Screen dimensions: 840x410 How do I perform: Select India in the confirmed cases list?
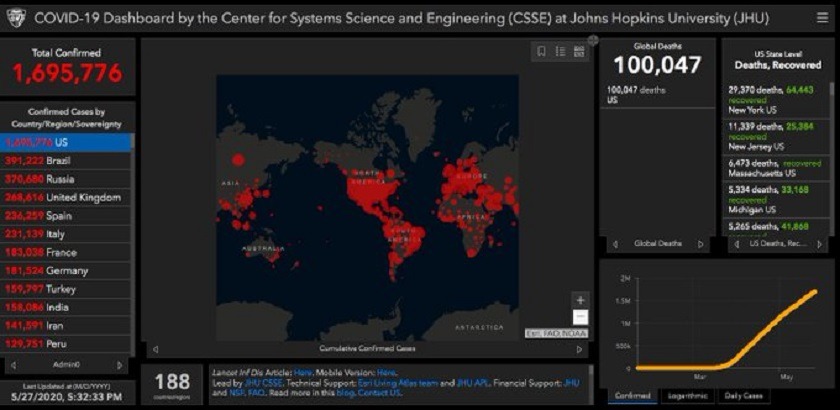point(66,307)
